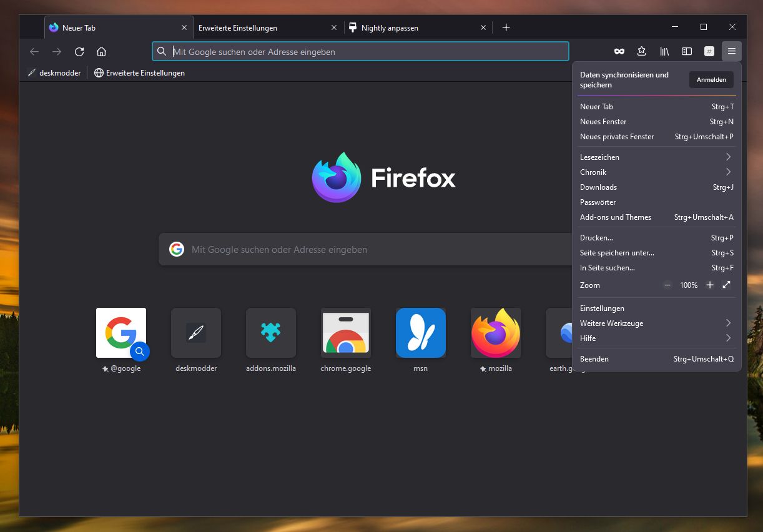Image resolution: width=763 pixels, height=532 pixels.
Task: Open Erweiterte Einstellungen bookmark in bookmarks bar
Action: (139, 73)
